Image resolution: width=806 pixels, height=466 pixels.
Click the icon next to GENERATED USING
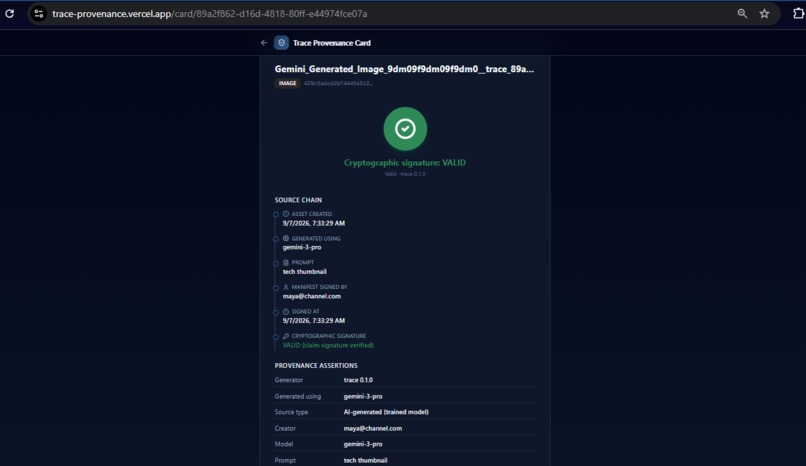286,238
